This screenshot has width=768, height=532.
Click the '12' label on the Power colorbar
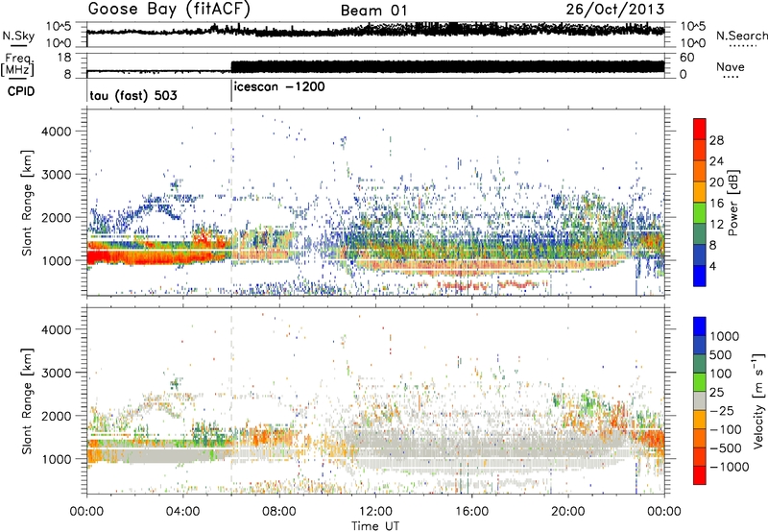tap(716, 225)
